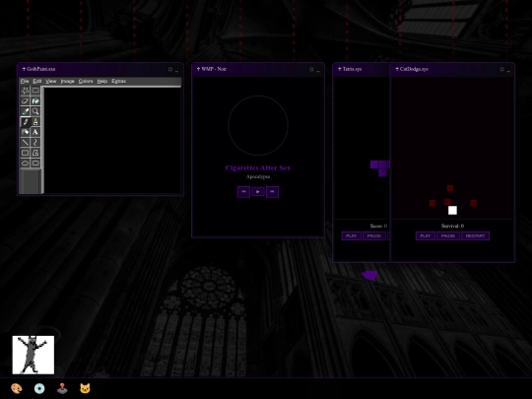Select the color picker eyedropper tool
The width and height of the screenshot is (532, 399).
point(25,111)
